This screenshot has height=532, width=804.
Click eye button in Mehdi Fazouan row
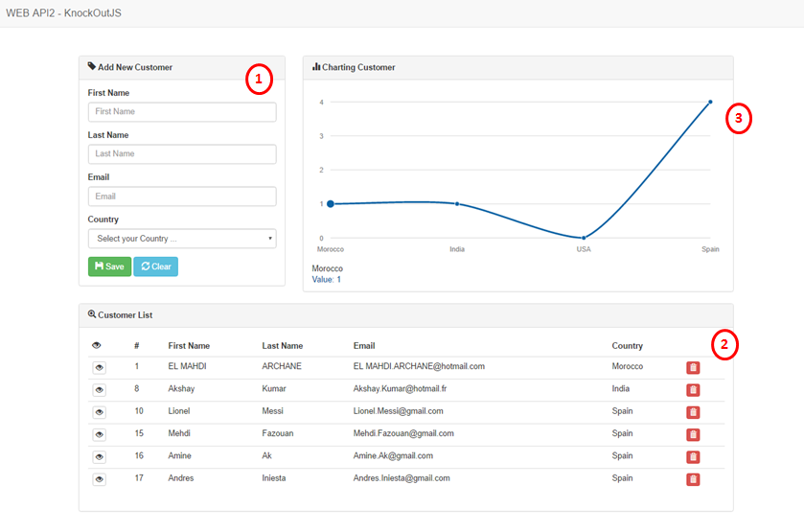99,434
